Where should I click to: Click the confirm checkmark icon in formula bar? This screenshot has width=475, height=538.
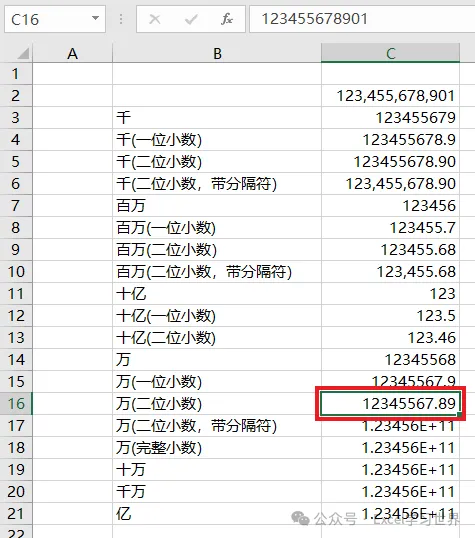click(x=191, y=19)
